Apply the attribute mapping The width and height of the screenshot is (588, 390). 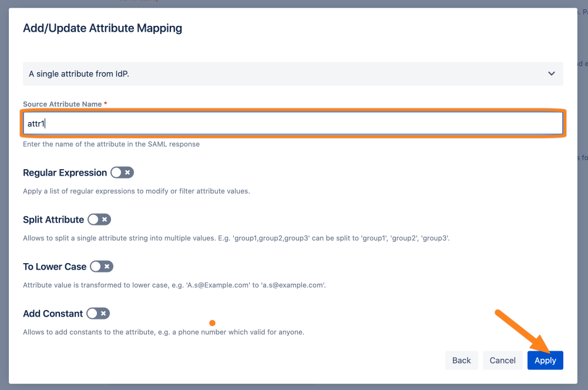(545, 360)
